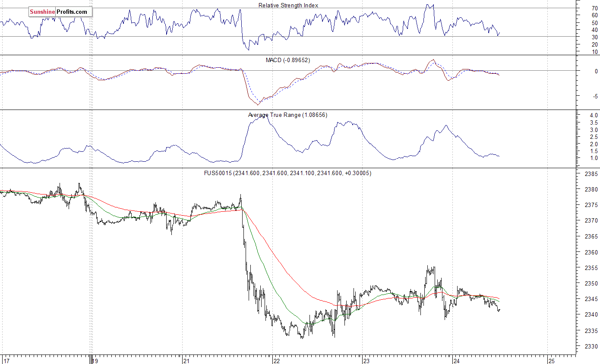Click the -5 value on MACD axis
Image resolution: width=600 pixels, height=364 pixels.
[594, 97]
